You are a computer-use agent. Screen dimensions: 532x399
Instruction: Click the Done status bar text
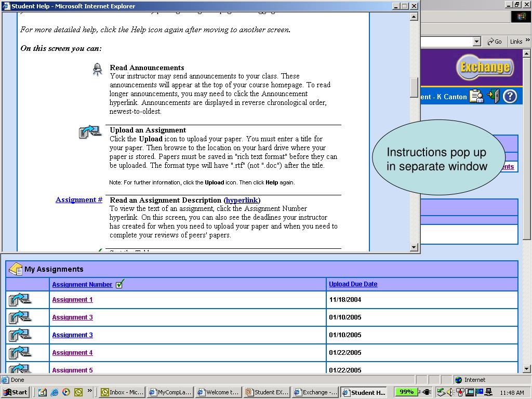[x=17, y=380]
